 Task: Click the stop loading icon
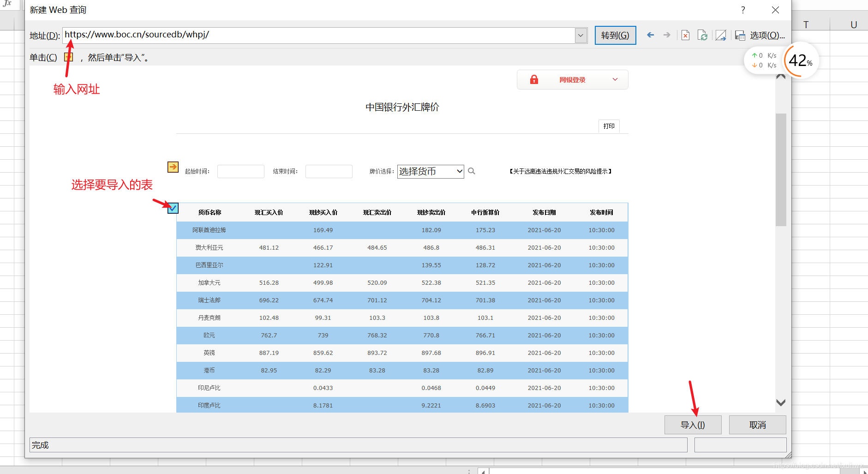(x=686, y=35)
